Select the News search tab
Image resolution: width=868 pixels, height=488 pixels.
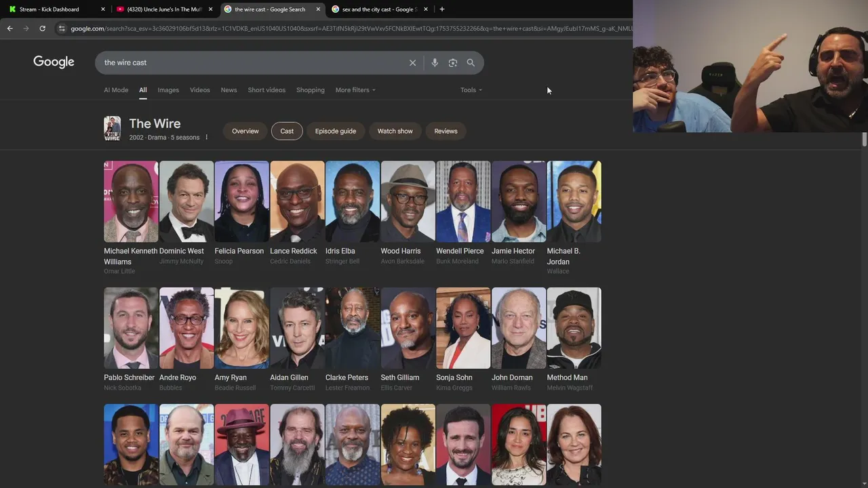[x=229, y=90]
